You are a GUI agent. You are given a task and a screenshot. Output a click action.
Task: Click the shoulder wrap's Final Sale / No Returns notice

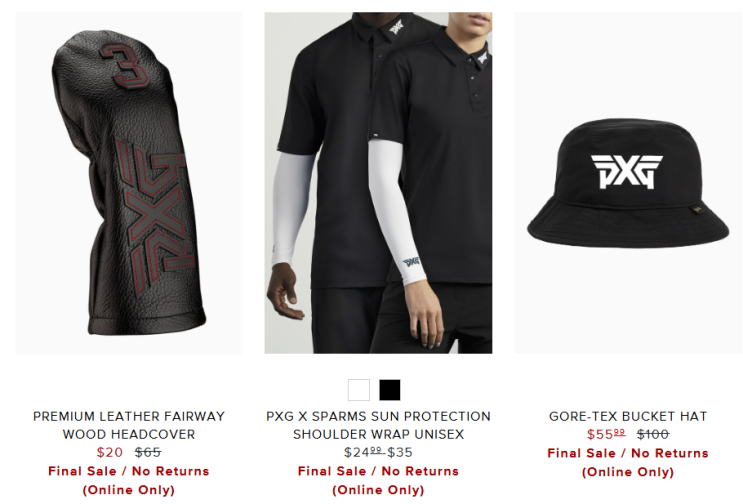coord(378,471)
